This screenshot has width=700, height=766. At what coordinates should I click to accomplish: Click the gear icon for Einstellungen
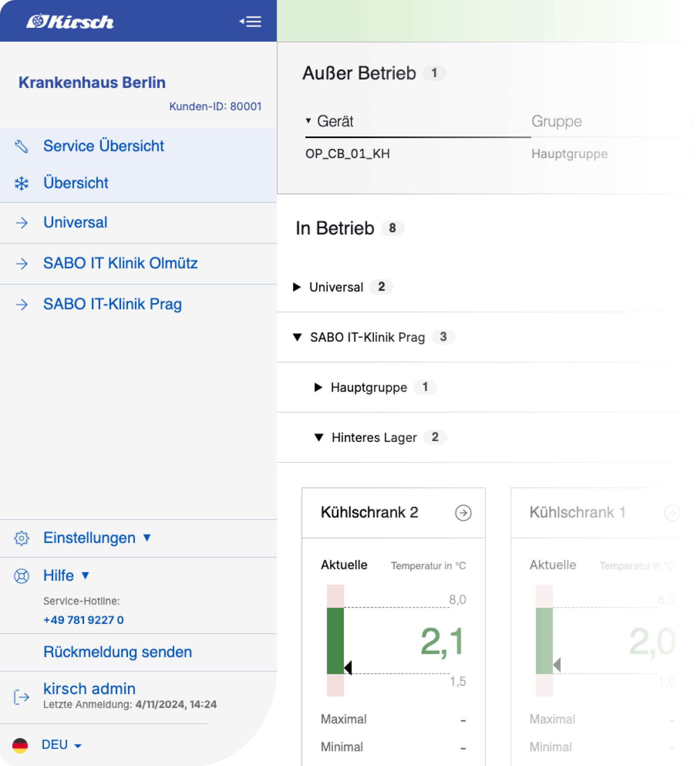[21, 538]
